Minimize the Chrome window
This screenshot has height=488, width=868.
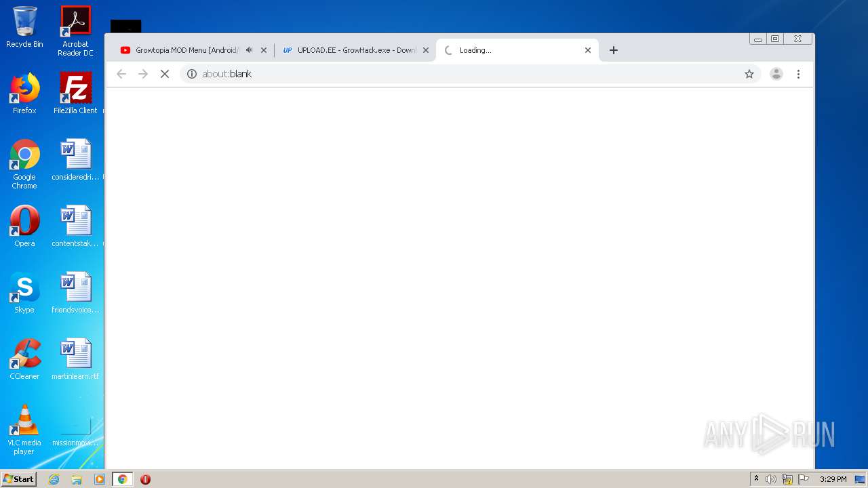(x=758, y=39)
